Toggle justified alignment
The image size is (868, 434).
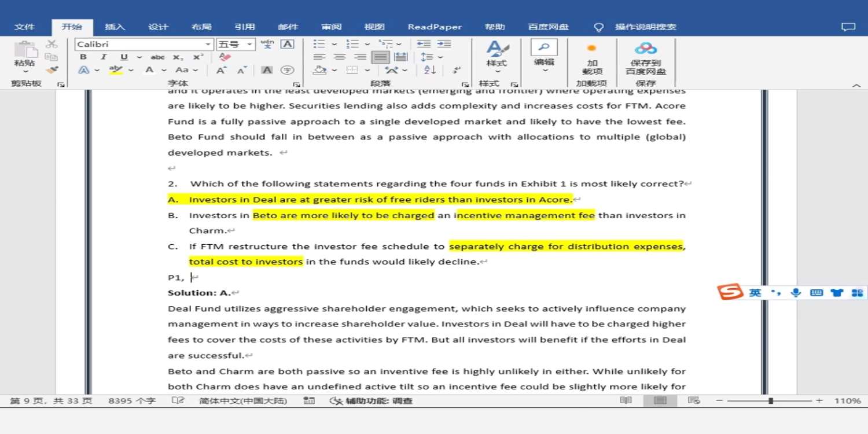coord(380,57)
